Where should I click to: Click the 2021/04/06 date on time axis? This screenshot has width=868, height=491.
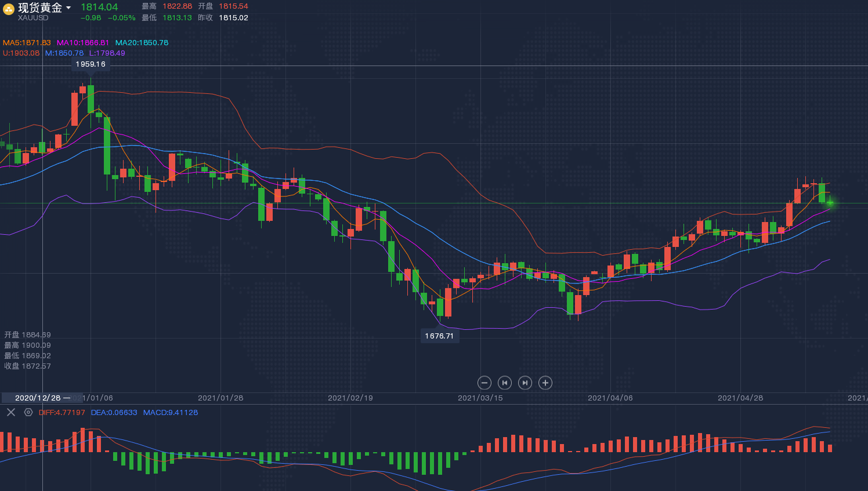click(610, 398)
